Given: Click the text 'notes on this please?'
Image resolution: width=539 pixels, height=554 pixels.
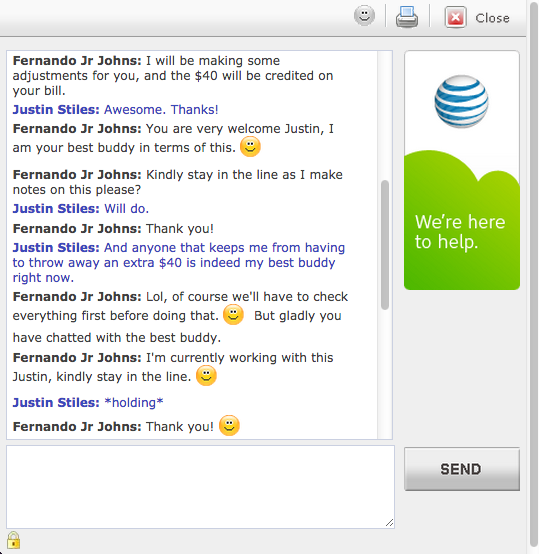Looking at the screenshot, I should tap(77, 190).
